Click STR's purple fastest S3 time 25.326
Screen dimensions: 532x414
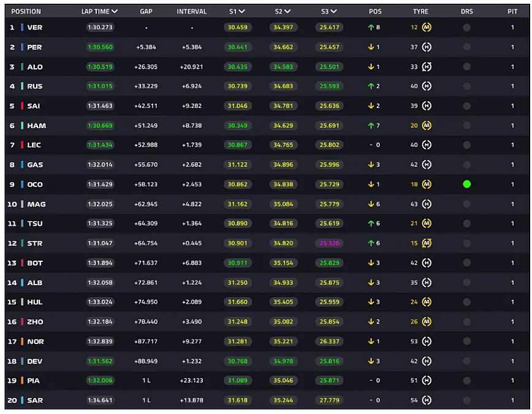point(329,243)
